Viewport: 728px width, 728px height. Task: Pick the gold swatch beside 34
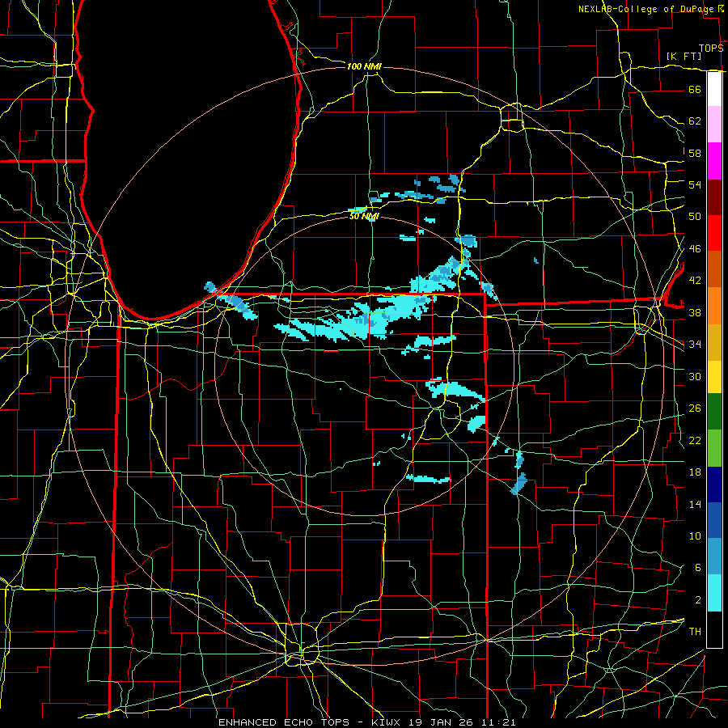pyautogui.click(x=714, y=342)
